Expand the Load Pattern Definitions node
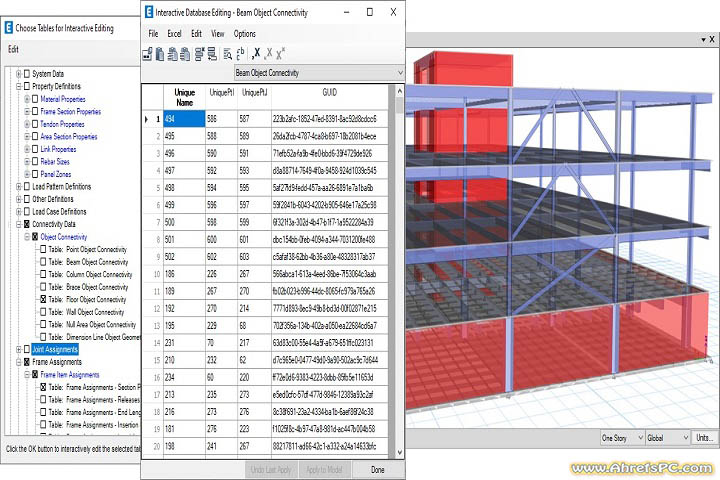Image resolution: width=720 pixels, height=480 pixels. point(19,186)
